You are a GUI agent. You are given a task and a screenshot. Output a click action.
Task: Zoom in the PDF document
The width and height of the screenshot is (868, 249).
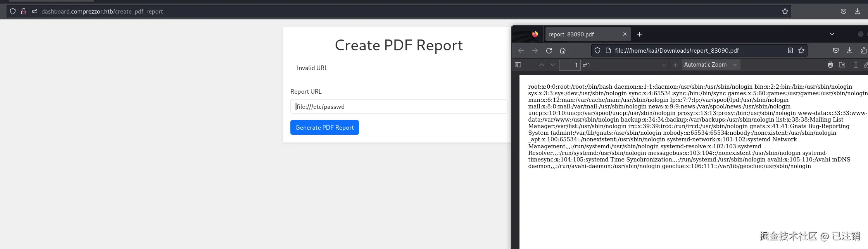pos(675,65)
